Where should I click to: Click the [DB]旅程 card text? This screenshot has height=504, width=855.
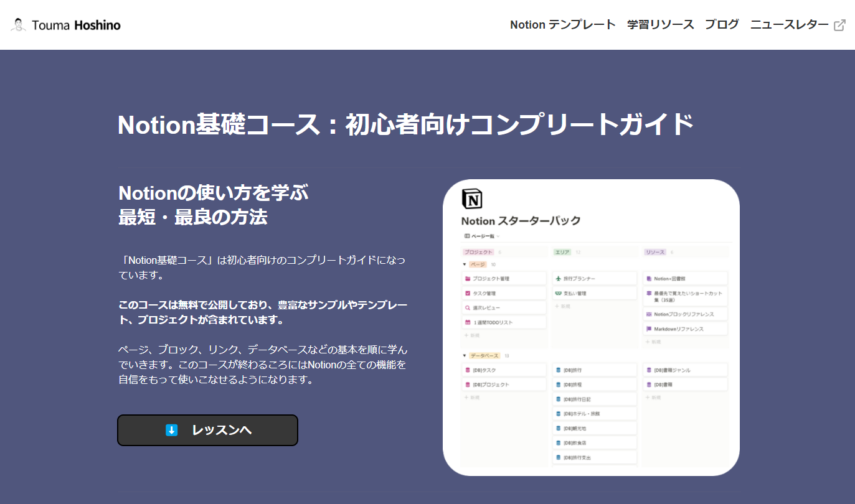pyautogui.click(x=572, y=385)
